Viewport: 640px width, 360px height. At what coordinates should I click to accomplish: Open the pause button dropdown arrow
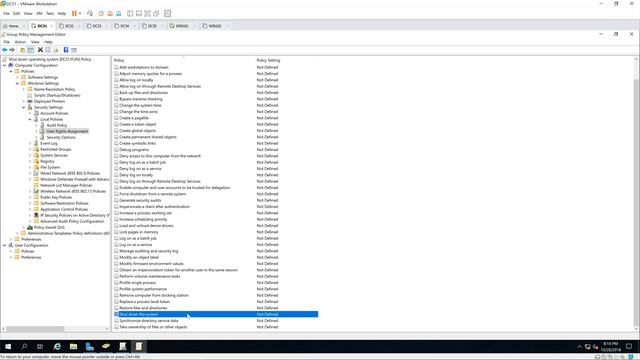coord(80,13)
